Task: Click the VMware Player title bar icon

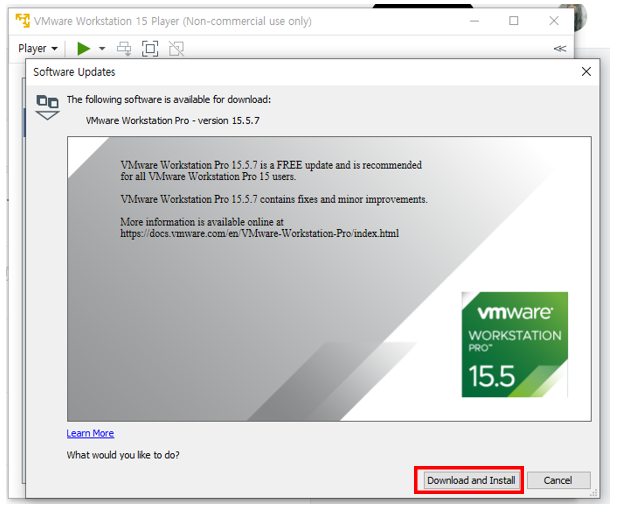Action: pos(22,20)
